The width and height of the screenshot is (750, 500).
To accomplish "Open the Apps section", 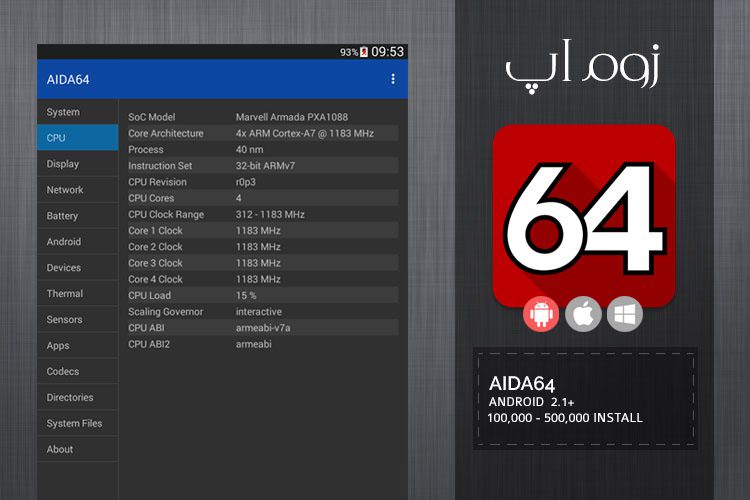I will click(x=77, y=345).
